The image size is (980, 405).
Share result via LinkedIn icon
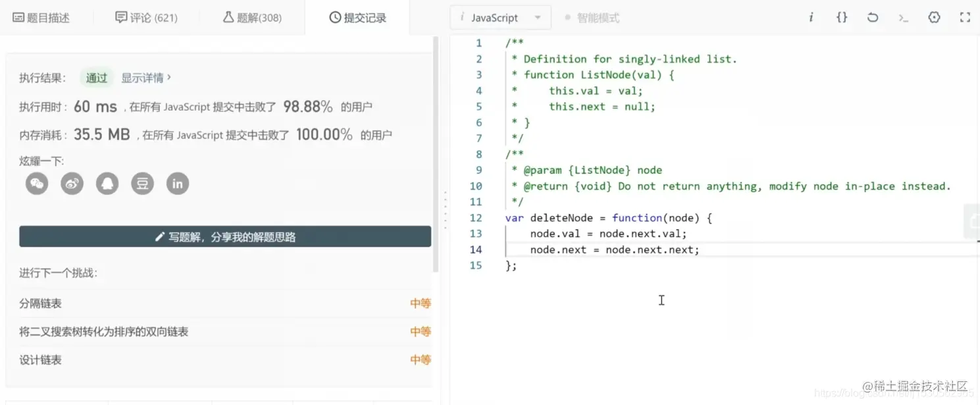click(178, 184)
